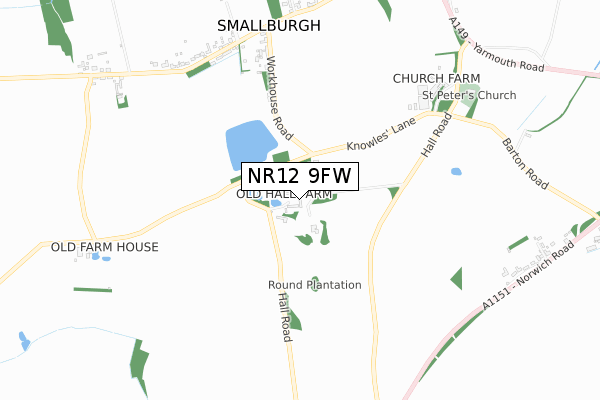The image size is (600, 400).
Task: Click the large blue lake near Workhouse Road
Action: point(251,144)
